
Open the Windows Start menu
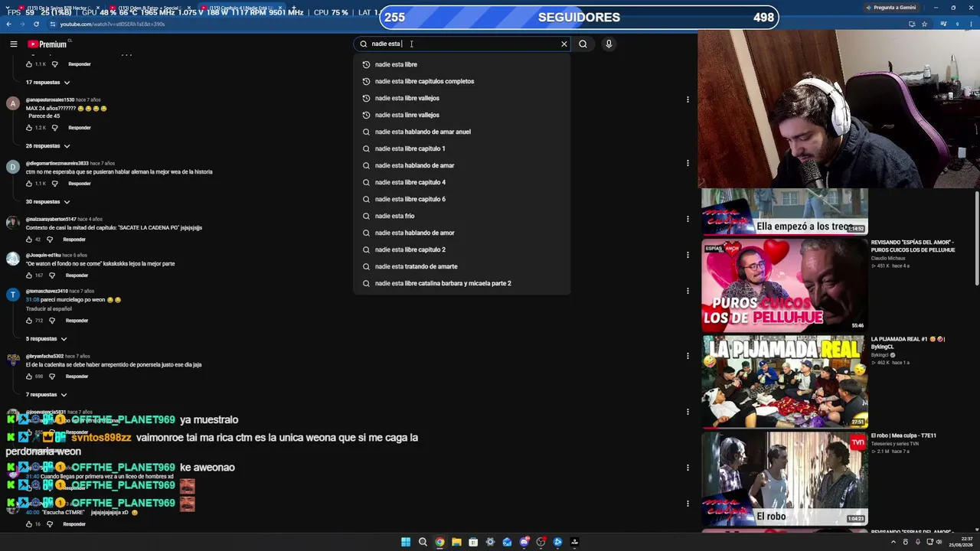[406, 542]
